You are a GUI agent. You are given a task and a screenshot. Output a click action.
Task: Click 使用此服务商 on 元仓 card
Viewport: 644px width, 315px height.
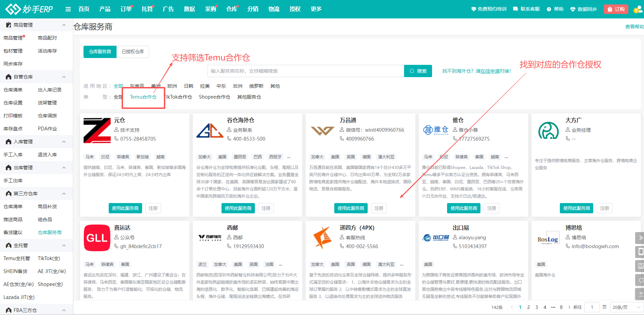click(125, 208)
